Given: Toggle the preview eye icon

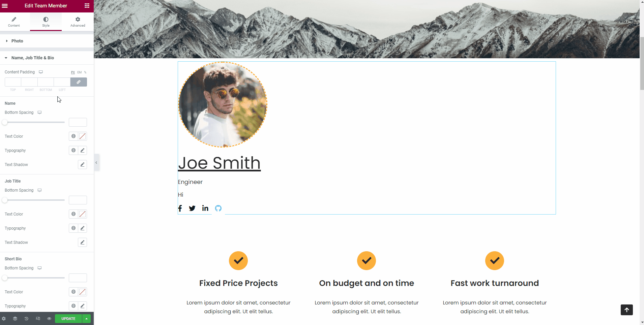Looking at the screenshot, I should click(49, 319).
